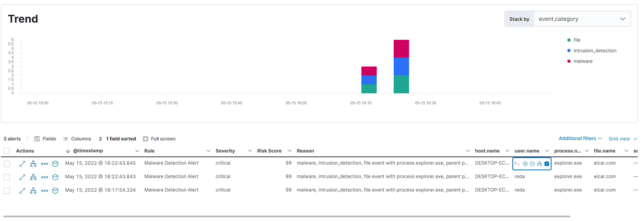
Task: Expand details of the 16:22:43.845 alert
Action: coord(22,164)
